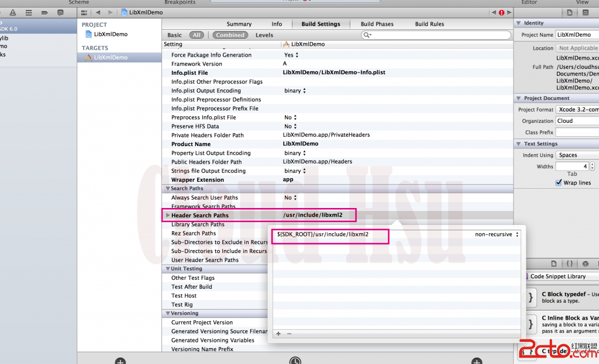Click the build settings search field
The image size is (599, 364).
pos(436,35)
